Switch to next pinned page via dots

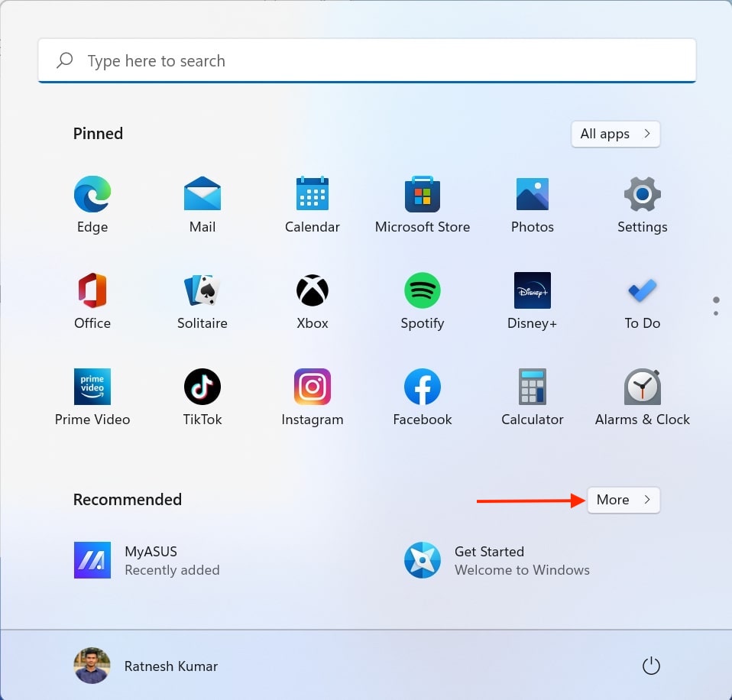click(x=716, y=313)
